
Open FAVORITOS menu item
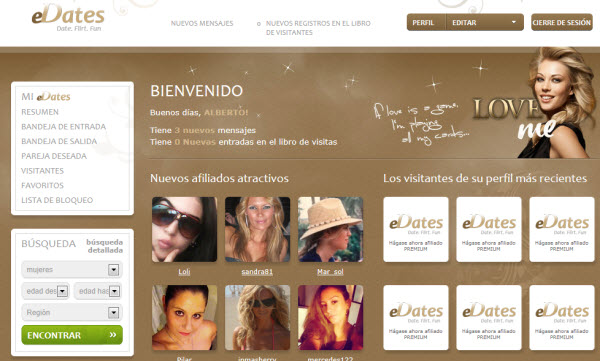(x=42, y=185)
